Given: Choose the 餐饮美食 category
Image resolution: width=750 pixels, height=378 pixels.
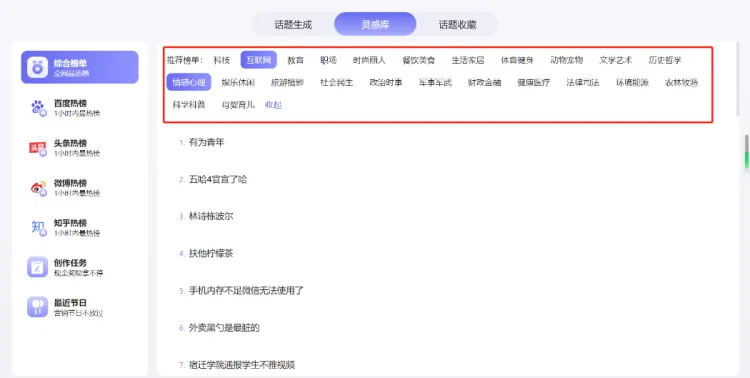Looking at the screenshot, I should coord(419,60).
